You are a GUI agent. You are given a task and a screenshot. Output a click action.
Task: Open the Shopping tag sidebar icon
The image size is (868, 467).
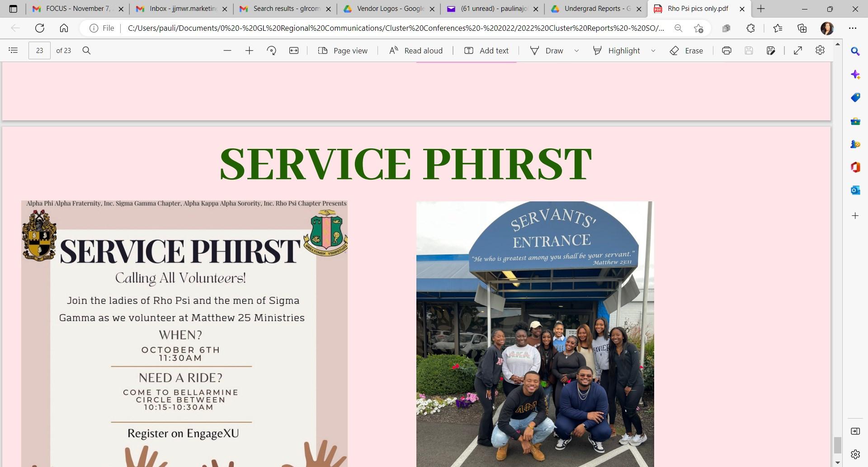click(855, 98)
